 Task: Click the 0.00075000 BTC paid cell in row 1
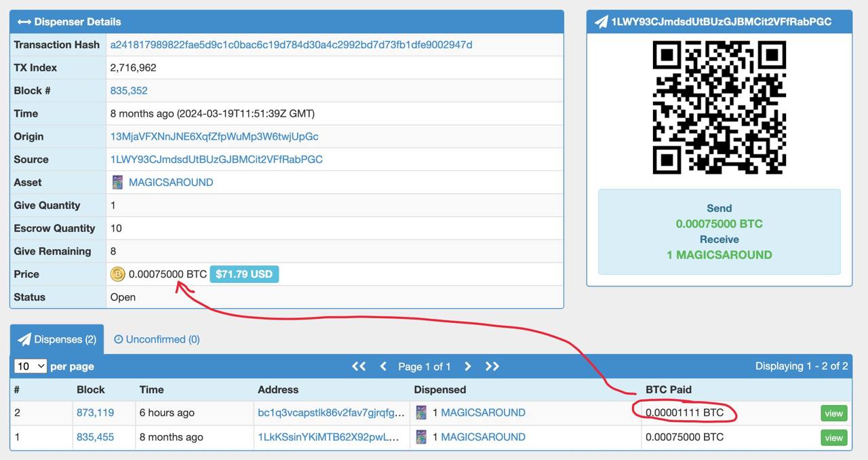click(685, 437)
